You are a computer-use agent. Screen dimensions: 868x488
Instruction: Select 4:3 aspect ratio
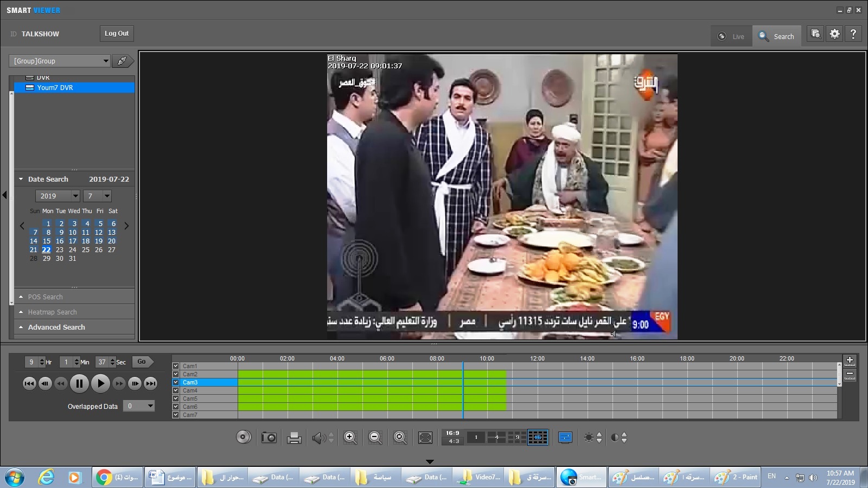(452, 441)
